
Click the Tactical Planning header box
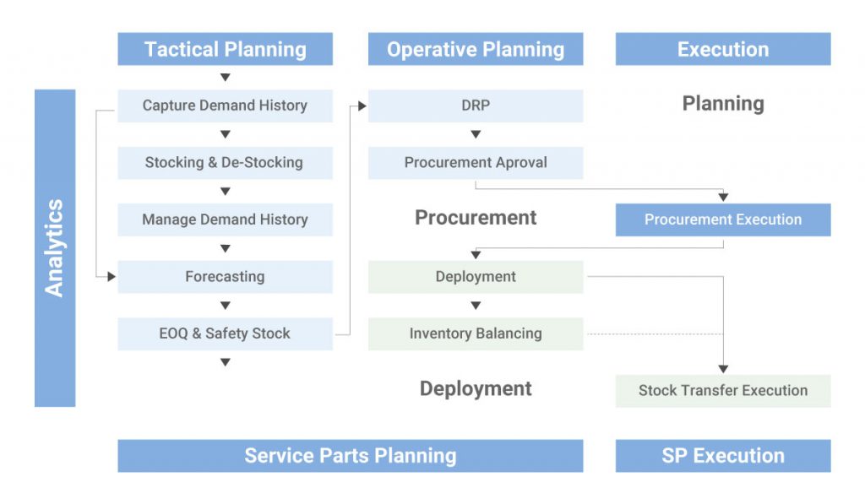[x=225, y=49]
